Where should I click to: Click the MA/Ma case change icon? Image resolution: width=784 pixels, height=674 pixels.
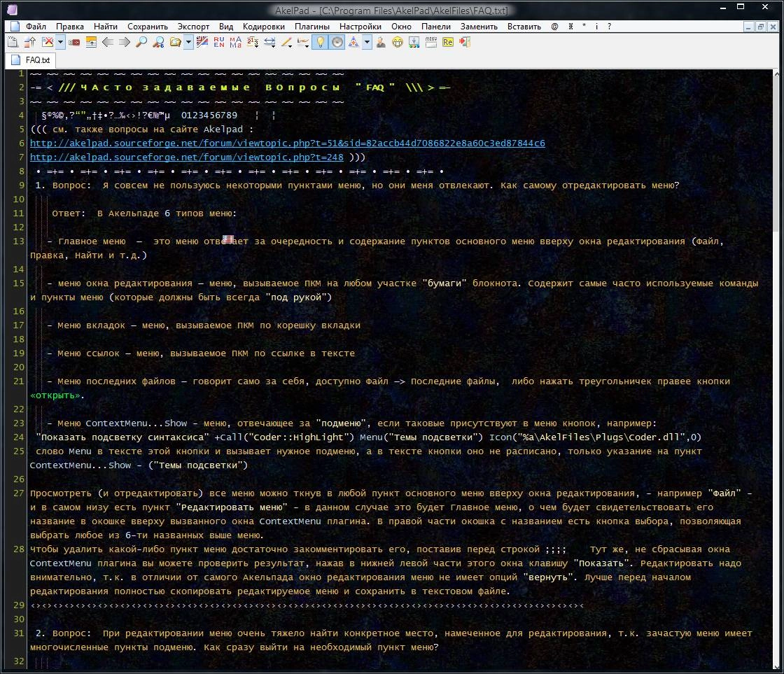235,43
